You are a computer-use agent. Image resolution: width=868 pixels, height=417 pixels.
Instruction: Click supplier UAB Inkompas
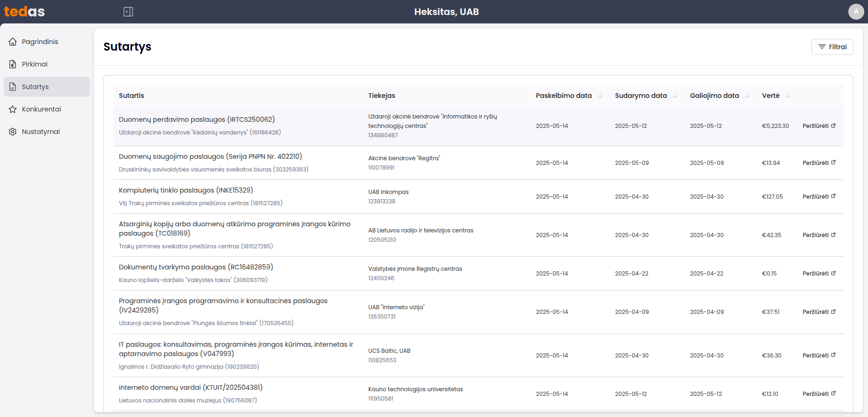388,192
